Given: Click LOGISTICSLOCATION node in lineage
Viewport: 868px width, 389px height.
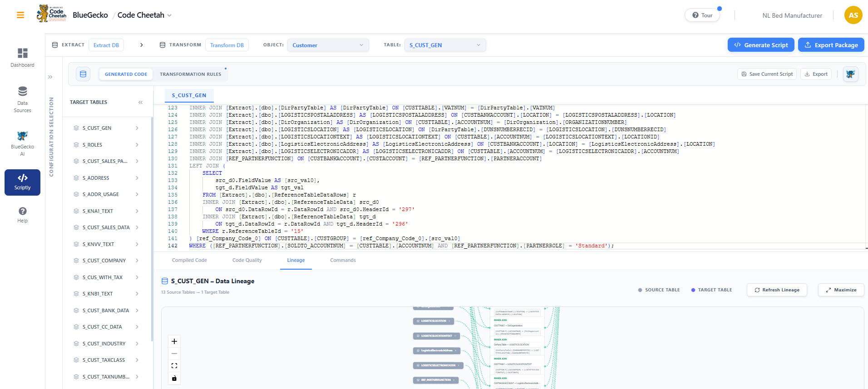Looking at the screenshot, I should [x=434, y=321].
